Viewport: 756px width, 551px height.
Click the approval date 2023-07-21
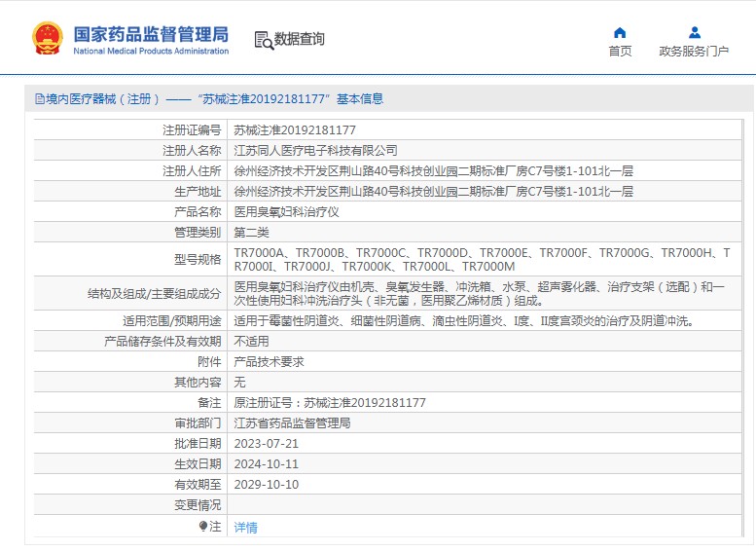pyautogui.click(x=266, y=443)
